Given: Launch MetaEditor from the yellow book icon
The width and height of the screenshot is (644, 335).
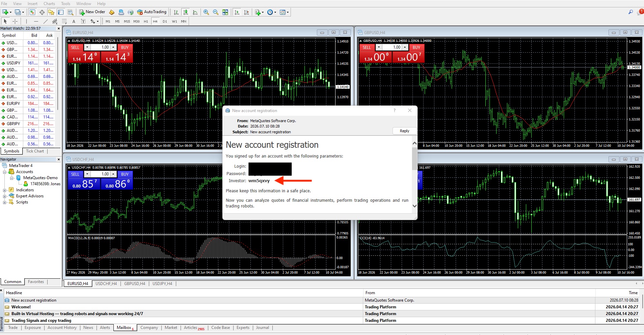Looking at the screenshot, I should point(112,12).
